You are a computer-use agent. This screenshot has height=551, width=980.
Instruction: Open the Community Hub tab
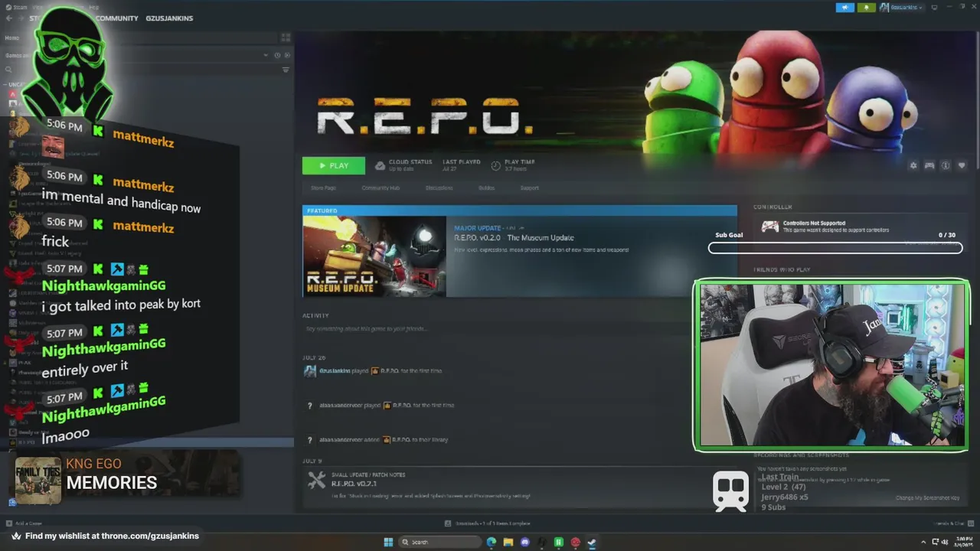[381, 187]
